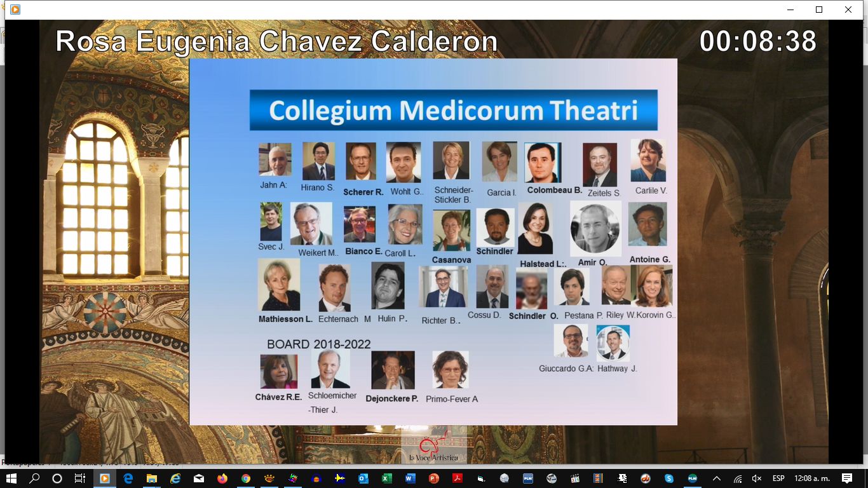Launch Internet Explorer from the taskbar
Screen dimensions: 868x488
click(x=175, y=478)
